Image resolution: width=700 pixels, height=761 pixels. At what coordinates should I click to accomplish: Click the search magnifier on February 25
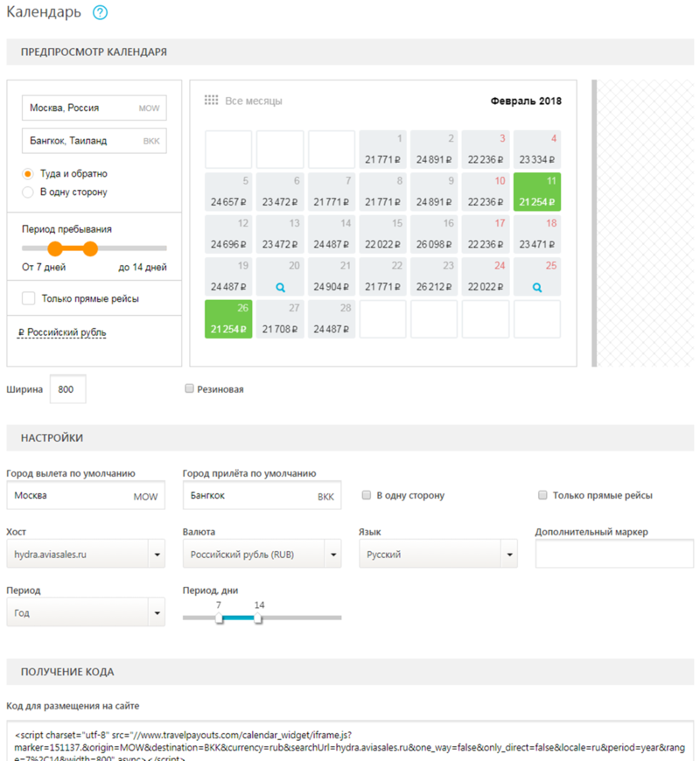[x=537, y=287]
